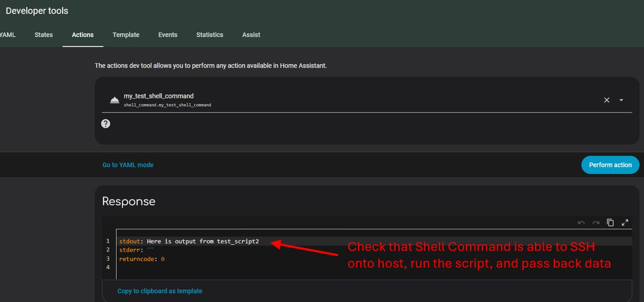The height and width of the screenshot is (302, 644).
Task: Undo in the response editor
Action: point(582,223)
